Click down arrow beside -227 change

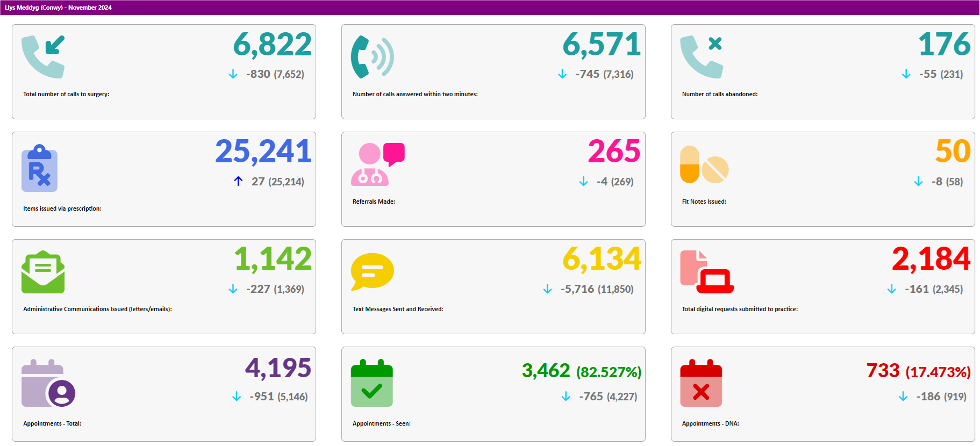click(233, 289)
